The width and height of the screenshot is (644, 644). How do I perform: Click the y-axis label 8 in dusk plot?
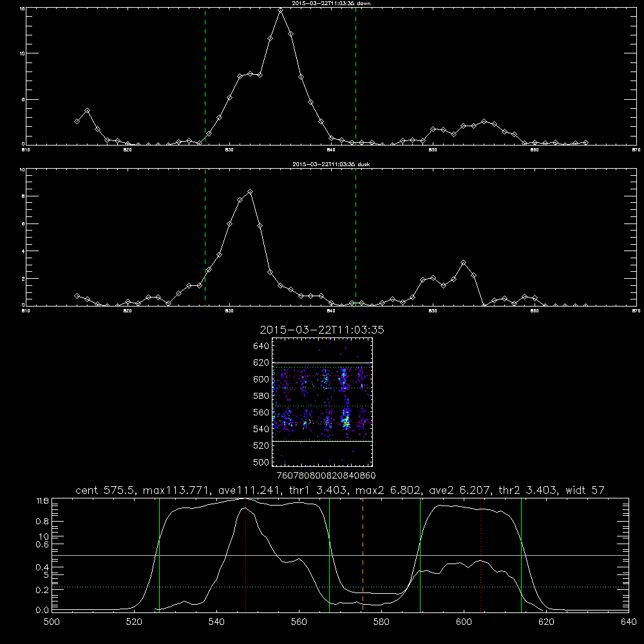point(23,196)
